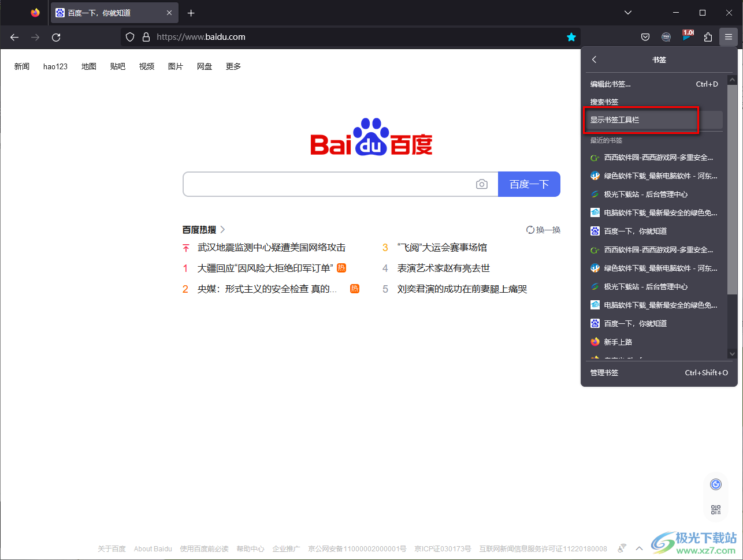Open 新闻 link in Baidu top nav
Viewport: 743px width, 560px height.
point(22,66)
